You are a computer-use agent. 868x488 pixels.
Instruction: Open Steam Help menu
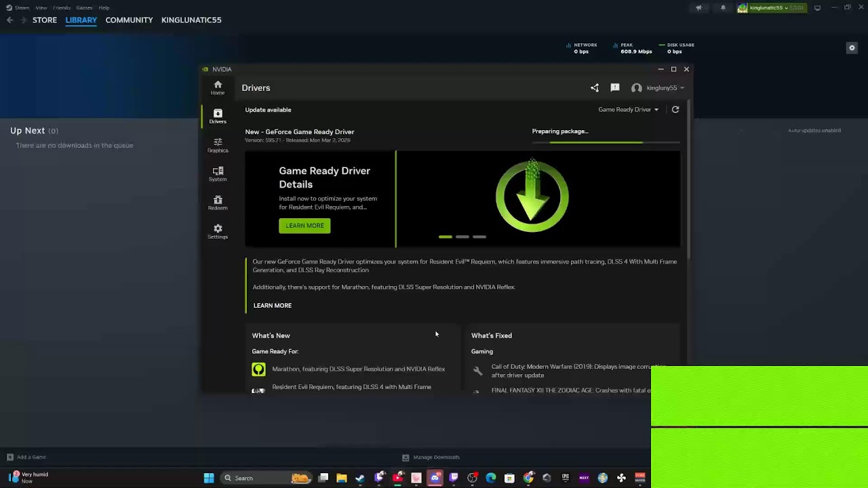pyautogui.click(x=104, y=7)
